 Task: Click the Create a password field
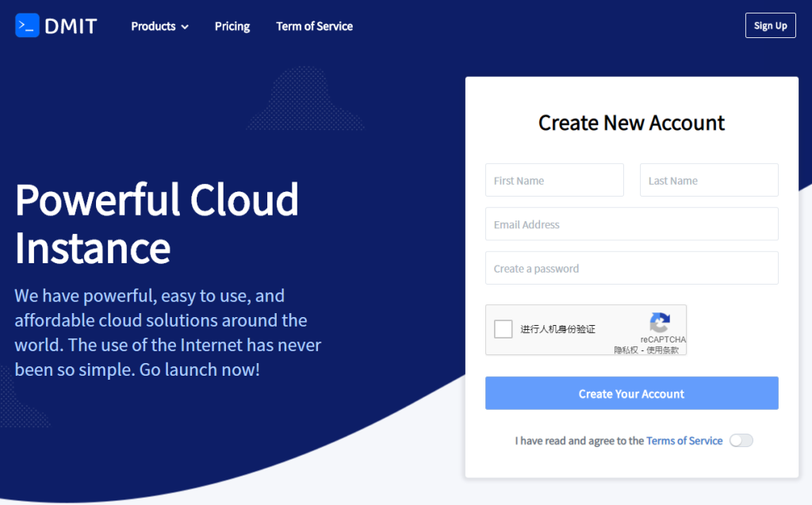click(x=632, y=268)
